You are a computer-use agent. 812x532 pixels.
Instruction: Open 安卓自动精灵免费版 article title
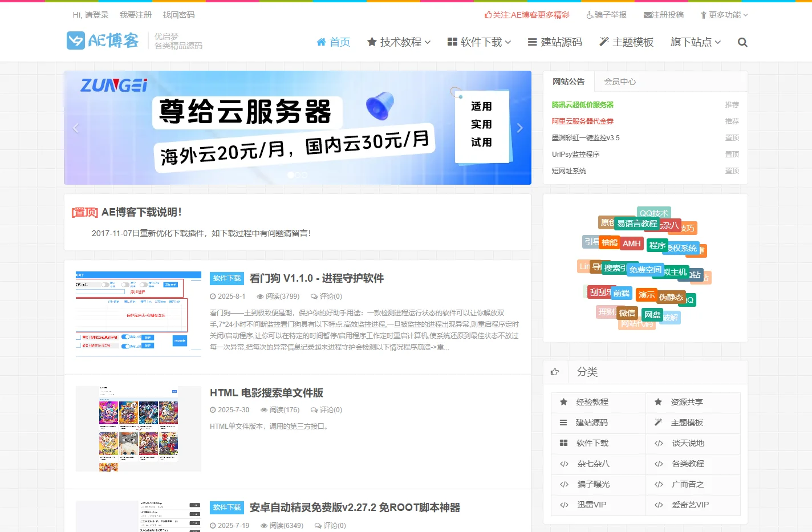[355, 507]
